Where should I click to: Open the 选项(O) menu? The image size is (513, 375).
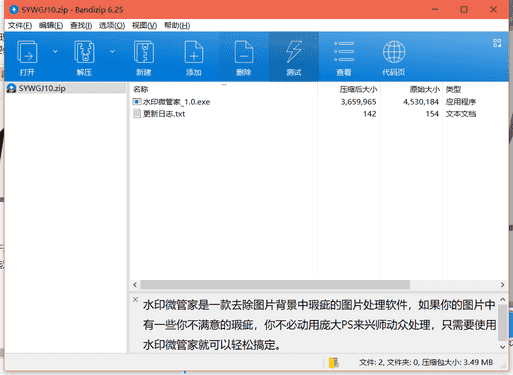pos(112,26)
